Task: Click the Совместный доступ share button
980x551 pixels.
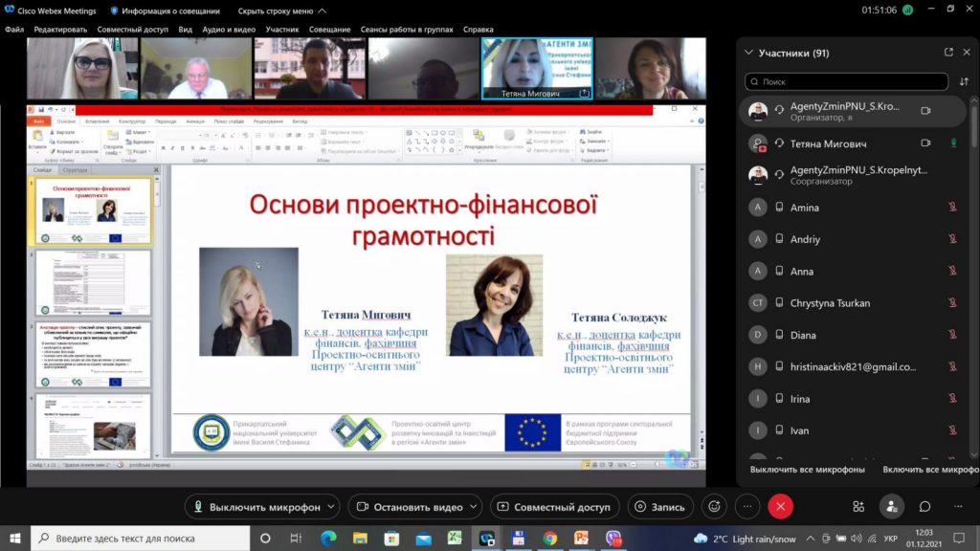Action: coord(554,507)
